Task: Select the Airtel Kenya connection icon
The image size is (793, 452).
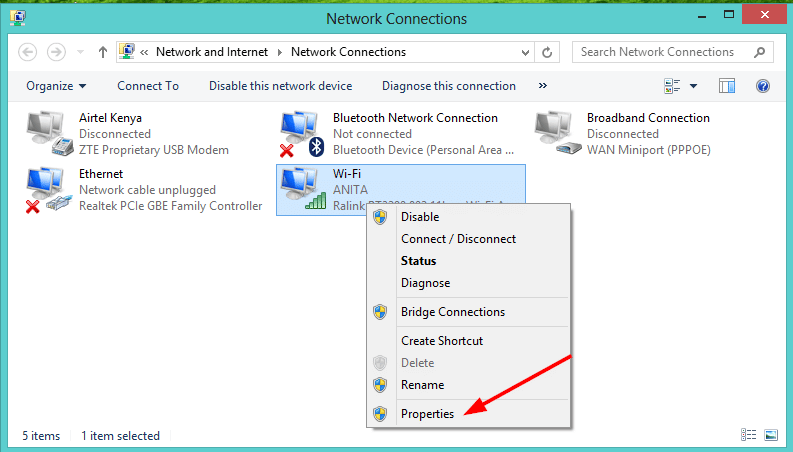Action: click(49, 133)
